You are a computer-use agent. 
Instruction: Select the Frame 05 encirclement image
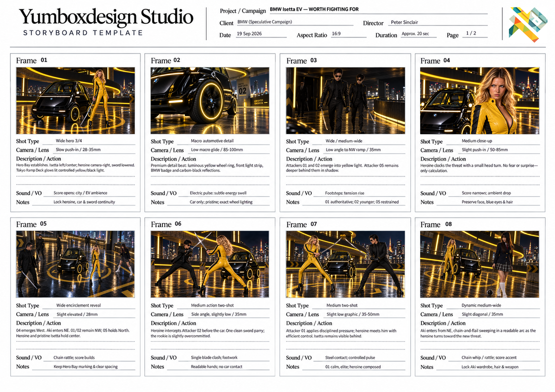click(75, 264)
